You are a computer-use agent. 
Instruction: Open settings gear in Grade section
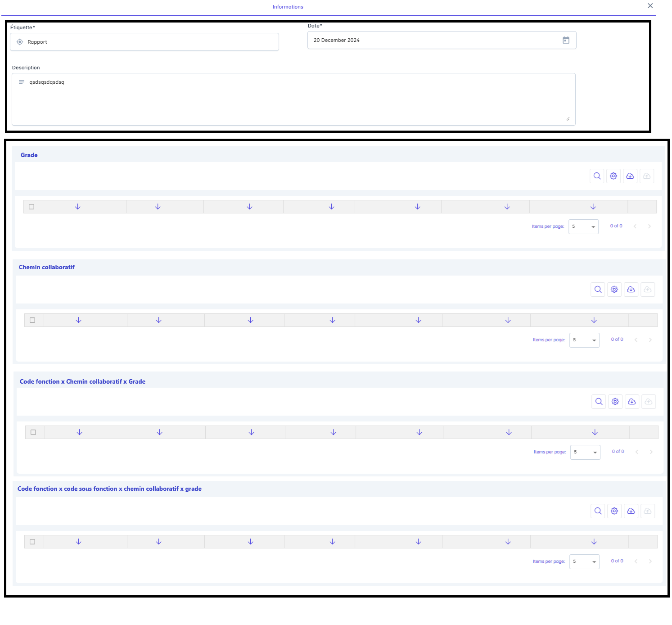[x=613, y=176]
